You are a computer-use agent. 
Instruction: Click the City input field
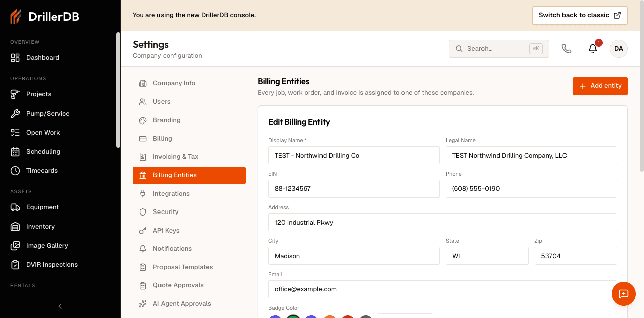point(354,256)
